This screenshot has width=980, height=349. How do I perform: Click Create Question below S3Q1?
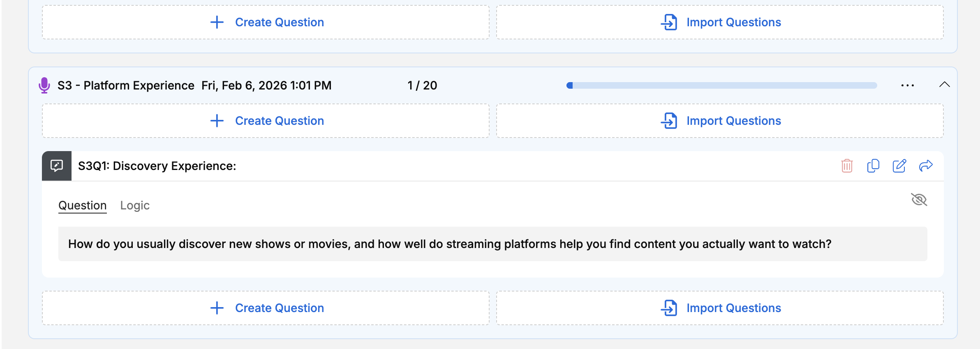pyautogui.click(x=279, y=308)
